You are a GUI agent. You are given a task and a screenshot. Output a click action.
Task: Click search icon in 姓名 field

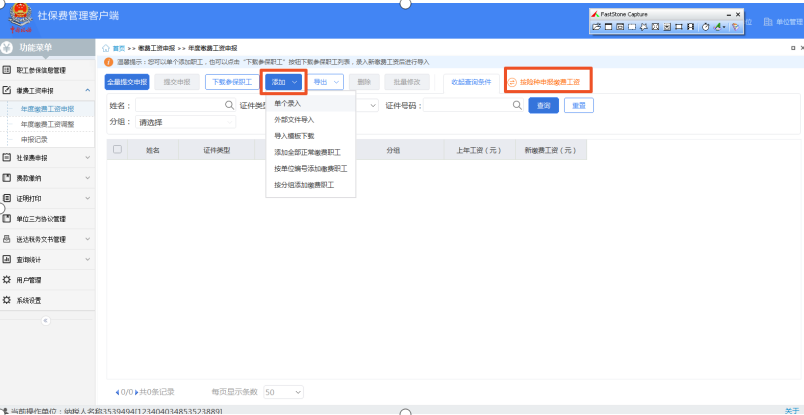coord(230,105)
